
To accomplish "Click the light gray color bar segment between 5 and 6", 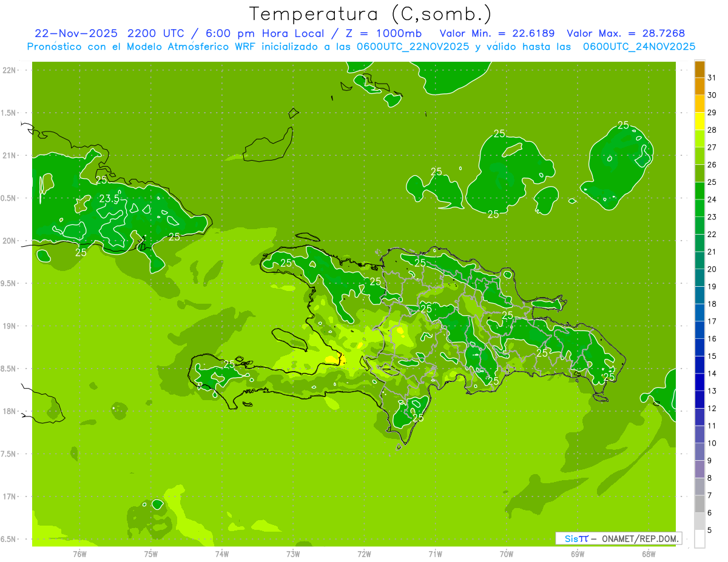I will pos(699,521).
